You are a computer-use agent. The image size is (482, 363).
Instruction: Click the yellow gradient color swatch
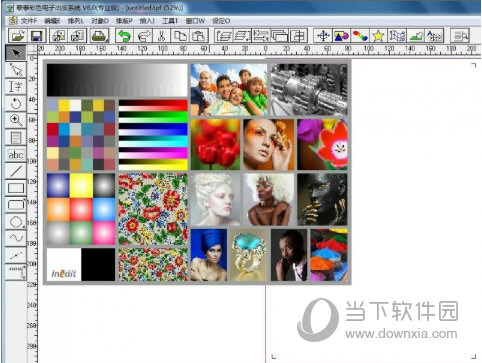coord(81,185)
